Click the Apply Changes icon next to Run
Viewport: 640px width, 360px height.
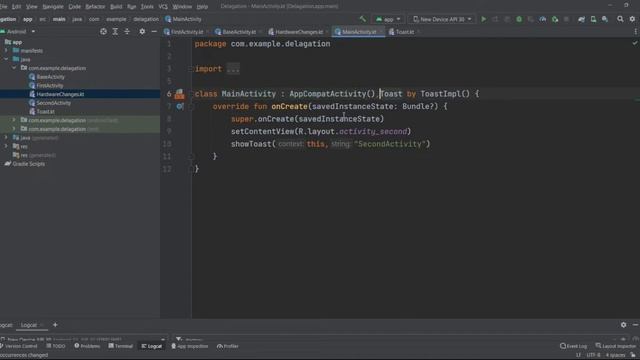[495, 19]
